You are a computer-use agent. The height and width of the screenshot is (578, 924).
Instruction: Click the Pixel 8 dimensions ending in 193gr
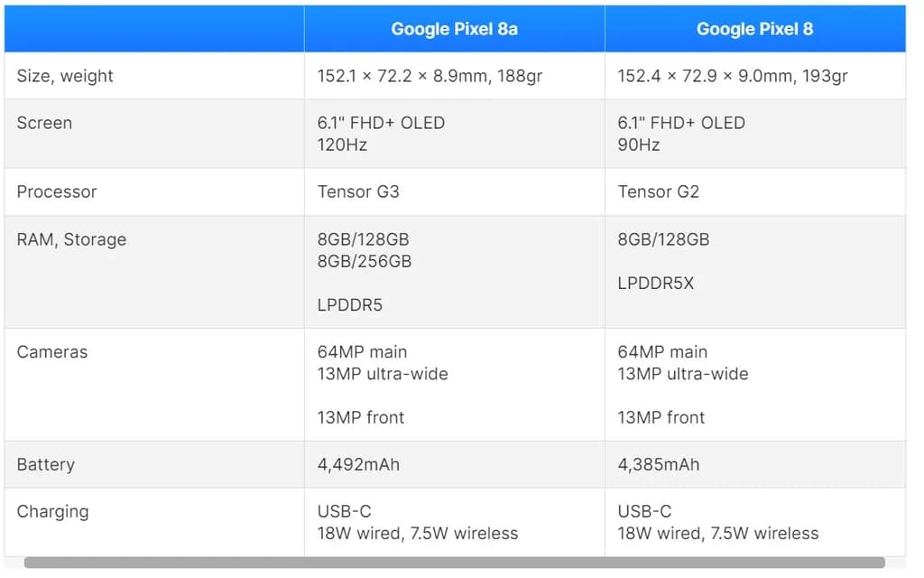(x=733, y=76)
